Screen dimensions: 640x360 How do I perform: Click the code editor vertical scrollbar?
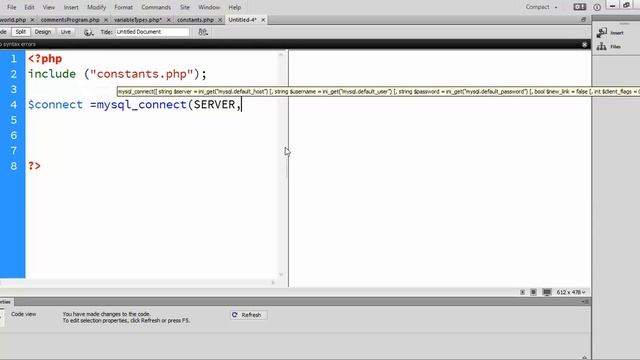pyautogui.click(x=281, y=164)
